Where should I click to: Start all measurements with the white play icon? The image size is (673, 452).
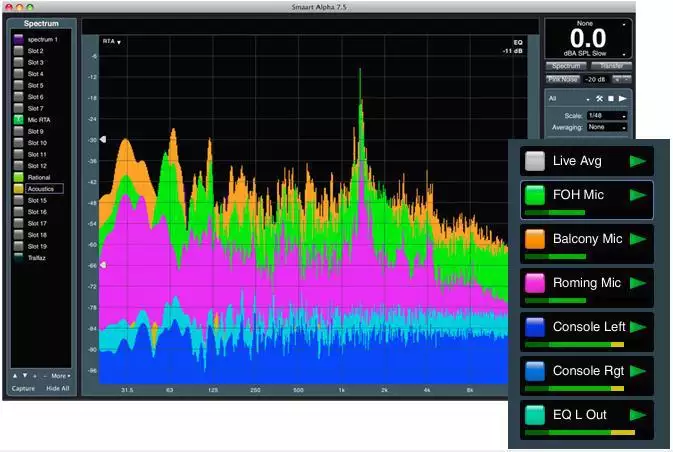click(x=622, y=99)
